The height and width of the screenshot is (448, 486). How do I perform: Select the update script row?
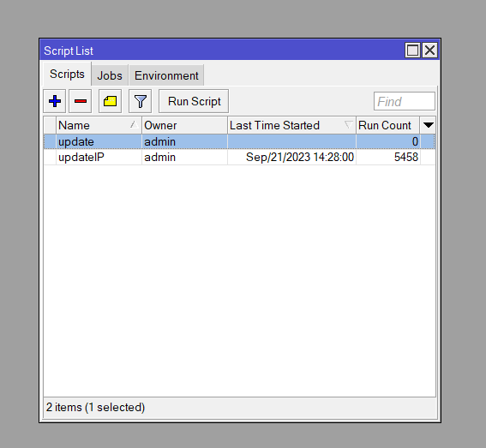[239, 141]
